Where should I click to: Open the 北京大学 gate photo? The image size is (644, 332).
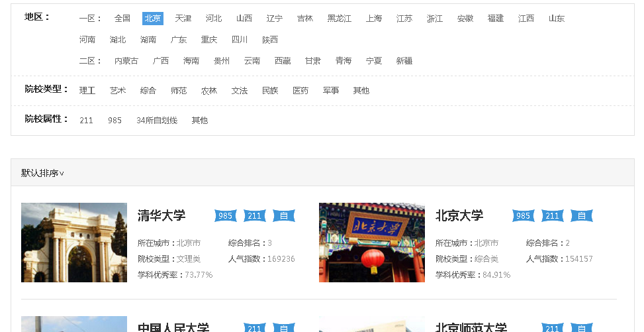[x=372, y=243]
